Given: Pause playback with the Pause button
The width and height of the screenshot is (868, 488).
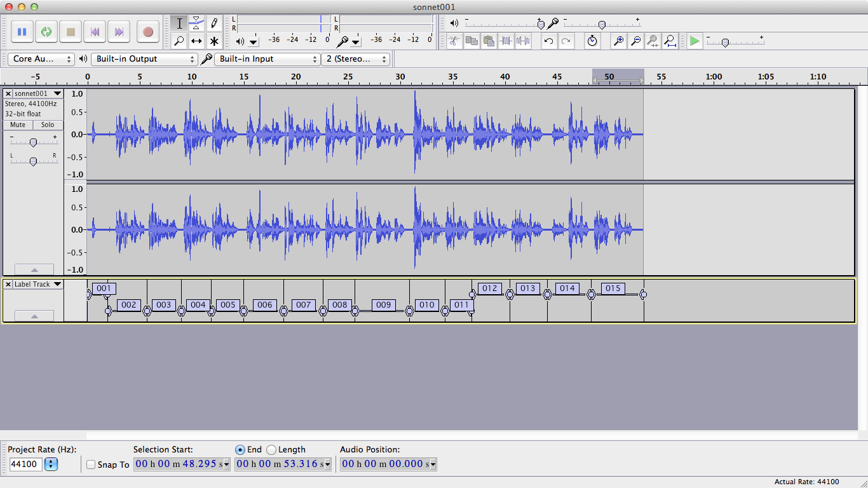Looking at the screenshot, I should click(x=22, y=32).
